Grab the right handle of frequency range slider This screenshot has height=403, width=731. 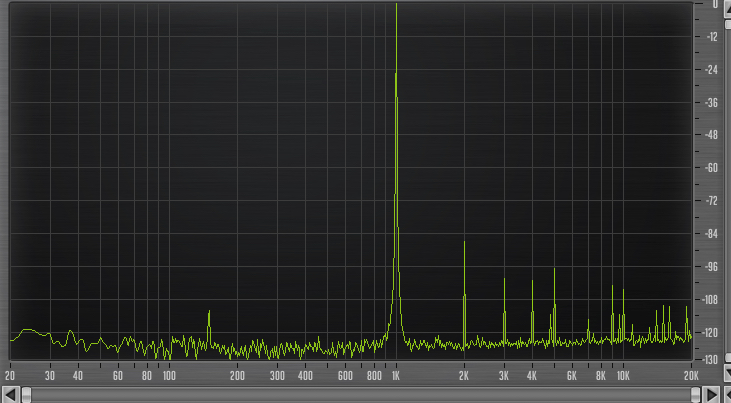696,395
